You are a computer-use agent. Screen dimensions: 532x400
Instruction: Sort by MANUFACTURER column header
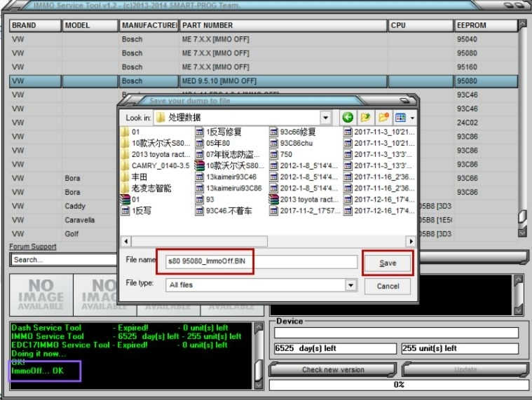(149, 25)
